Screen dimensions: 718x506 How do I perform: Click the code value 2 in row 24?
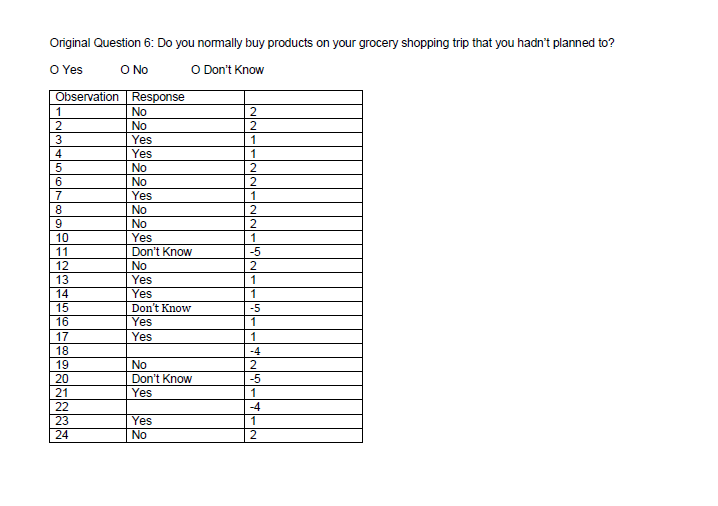(x=304, y=435)
